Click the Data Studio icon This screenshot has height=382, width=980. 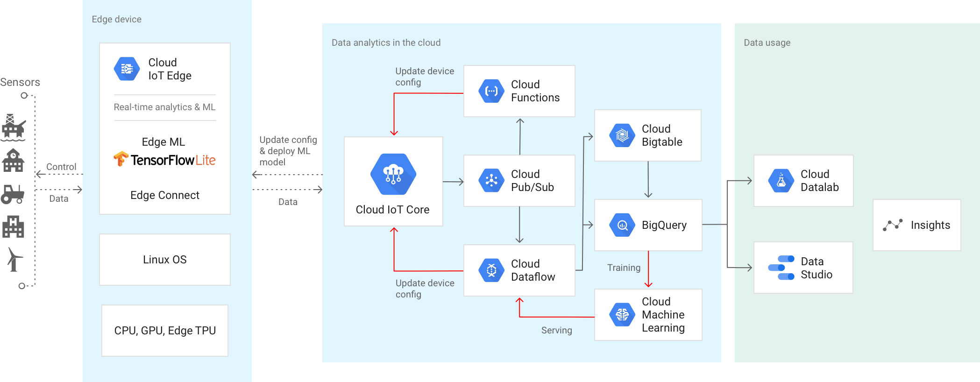point(781,268)
